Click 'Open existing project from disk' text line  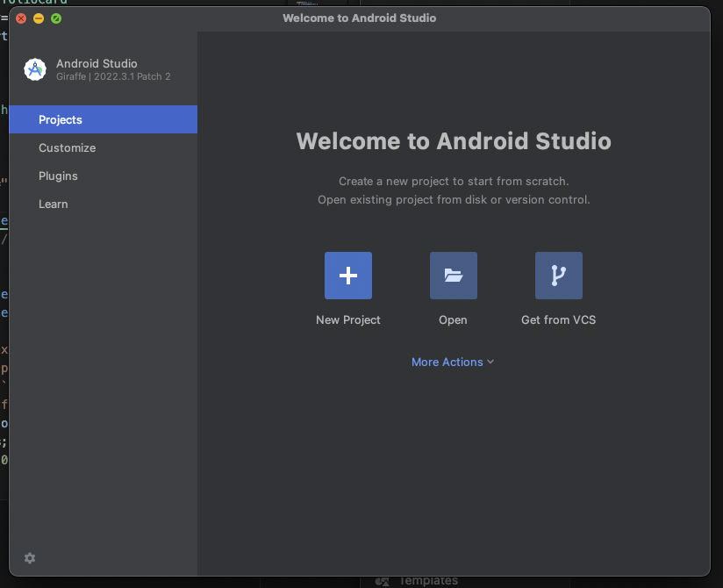[x=454, y=200]
